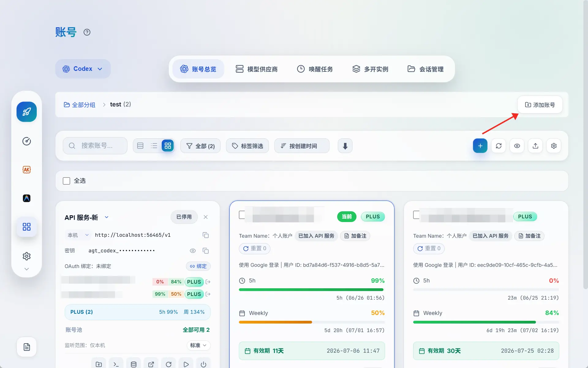Click the Weekly 50% orange progress bar

click(312, 322)
